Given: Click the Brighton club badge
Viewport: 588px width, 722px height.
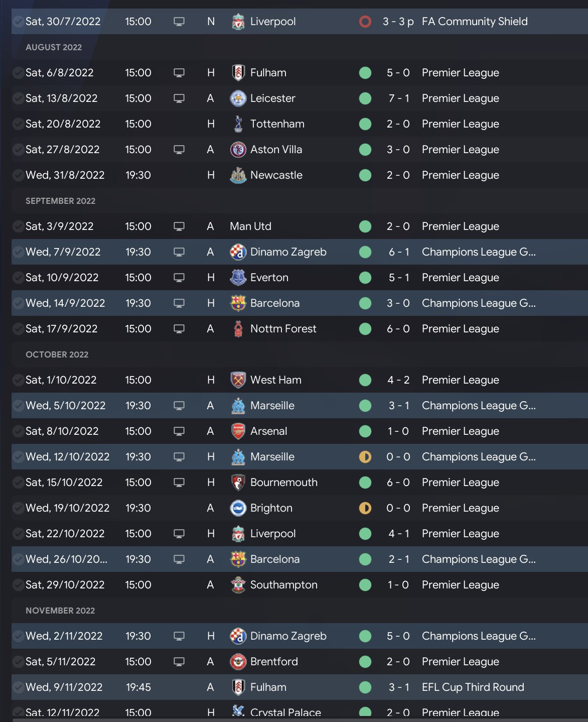Looking at the screenshot, I should (x=238, y=508).
